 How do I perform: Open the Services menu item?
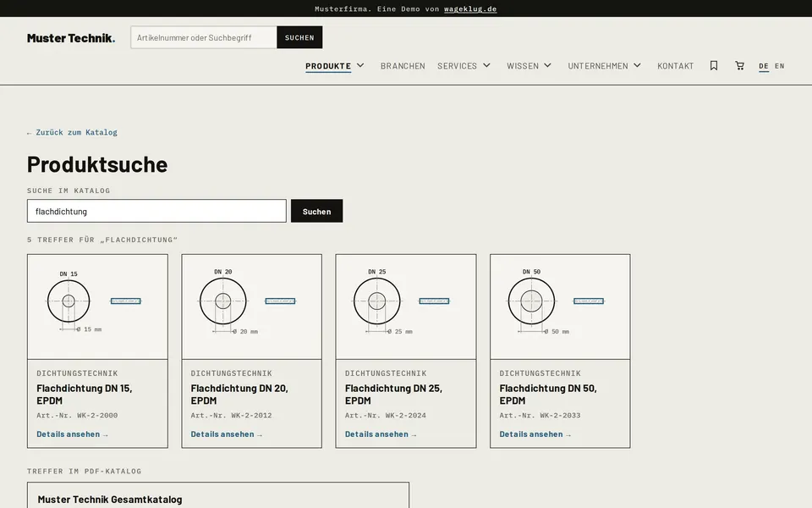point(458,66)
